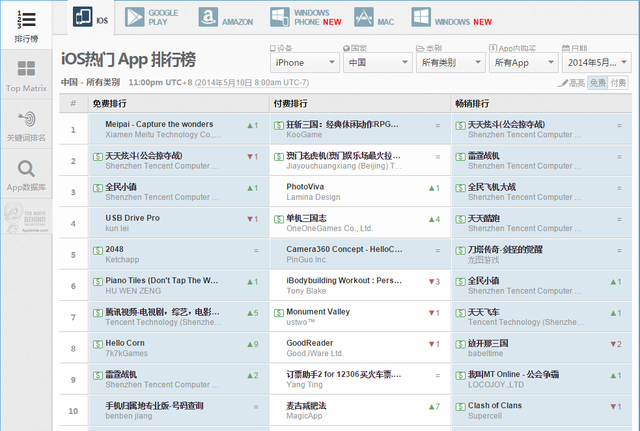Click in-app purchase icon beside 刀塔传奇

(x=460, y=250)
